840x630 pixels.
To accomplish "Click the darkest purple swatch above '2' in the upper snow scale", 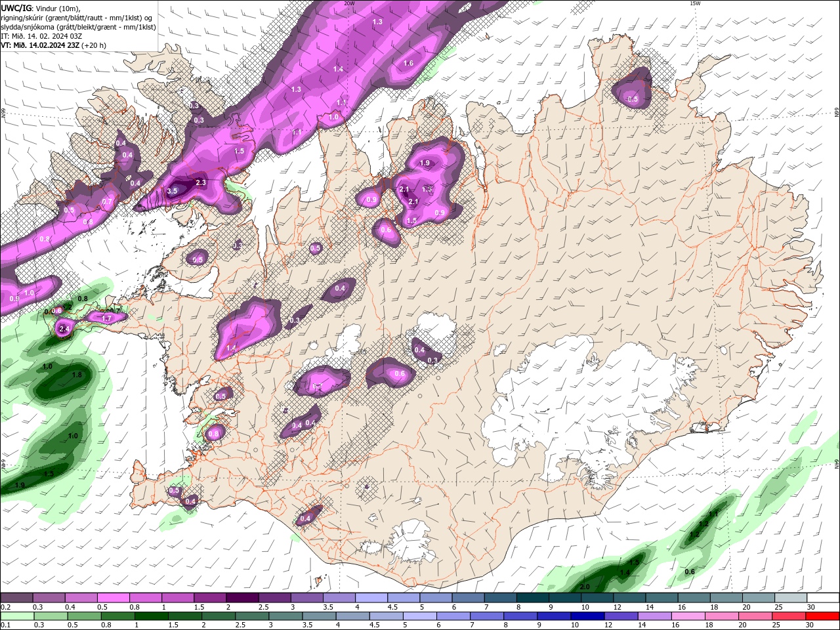I will click(242, 598).
